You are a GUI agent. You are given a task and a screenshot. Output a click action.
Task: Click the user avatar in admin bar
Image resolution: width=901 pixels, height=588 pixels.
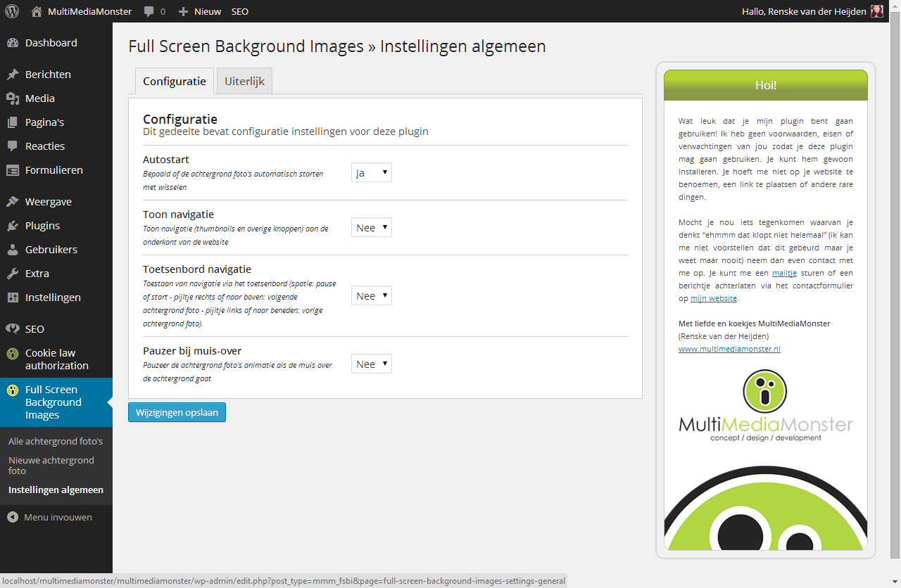point(876,11)
